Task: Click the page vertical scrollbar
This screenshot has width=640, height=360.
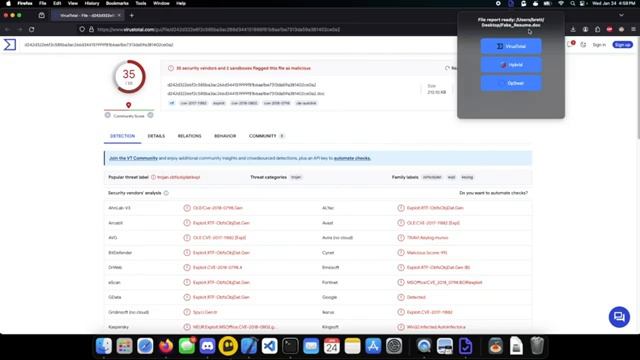Action: point(638,88)
